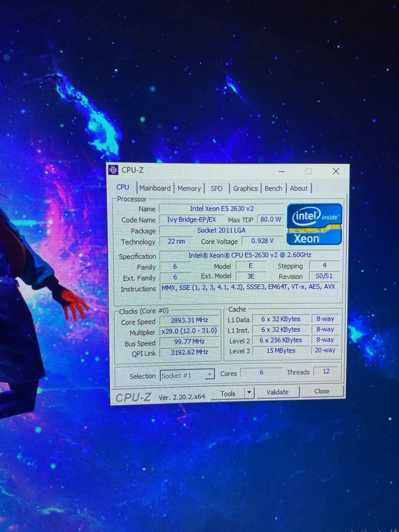Click the QPI Link 3192.62 MHz value

coord(190,352)
